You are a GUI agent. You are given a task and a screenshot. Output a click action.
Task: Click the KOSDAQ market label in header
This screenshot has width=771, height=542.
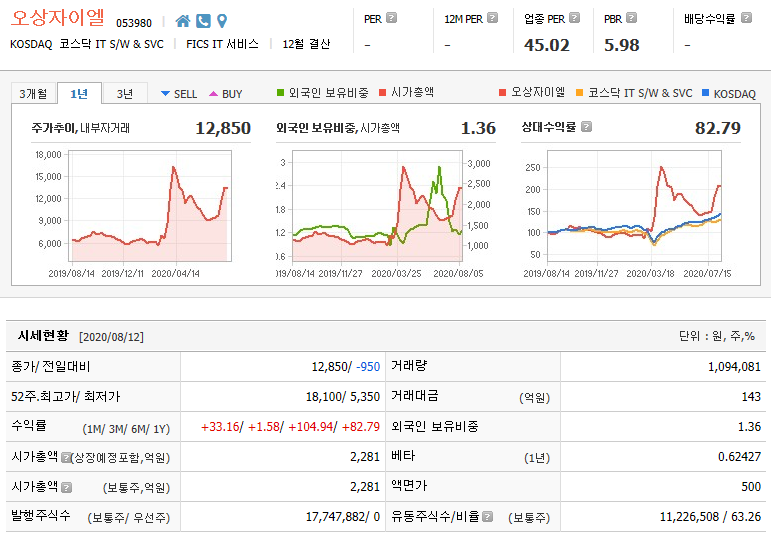coord(31,44)
